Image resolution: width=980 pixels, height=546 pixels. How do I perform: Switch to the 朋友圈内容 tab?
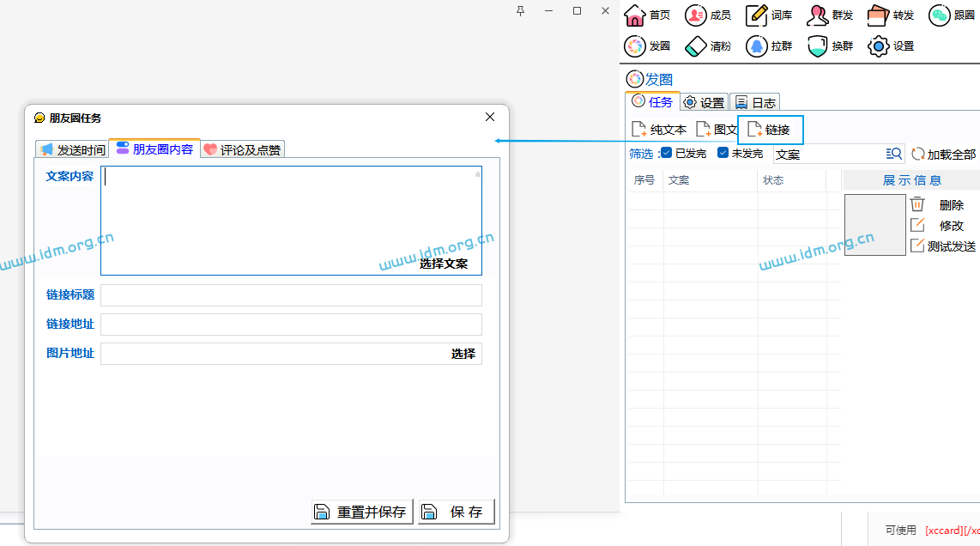tap(154, 149)
